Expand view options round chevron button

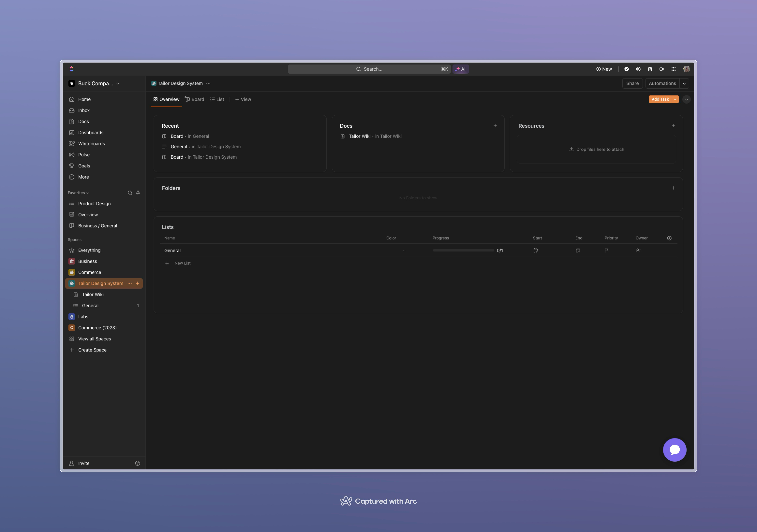(x=686, y=99)
